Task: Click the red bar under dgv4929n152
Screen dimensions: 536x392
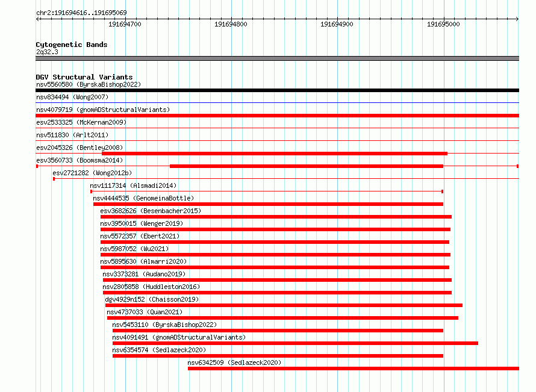Action: point(284,305)
